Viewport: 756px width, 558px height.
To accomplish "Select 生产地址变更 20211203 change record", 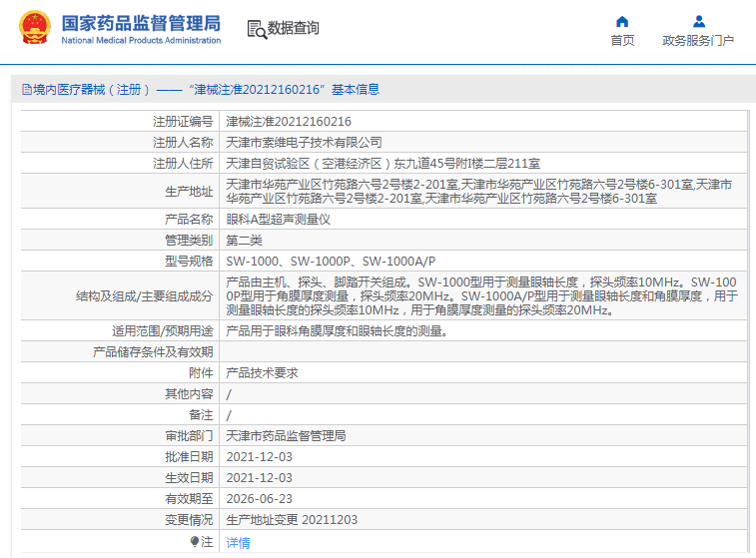I will click(x=292, y=520).
